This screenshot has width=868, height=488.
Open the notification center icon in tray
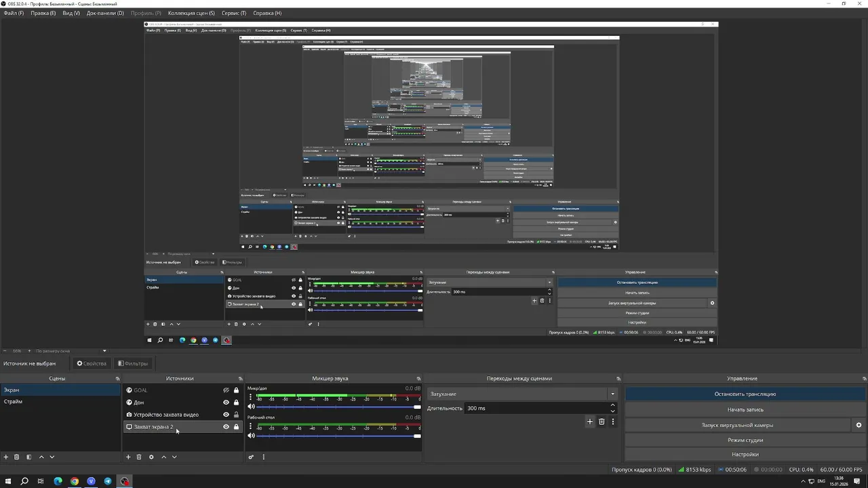point(858,481)
